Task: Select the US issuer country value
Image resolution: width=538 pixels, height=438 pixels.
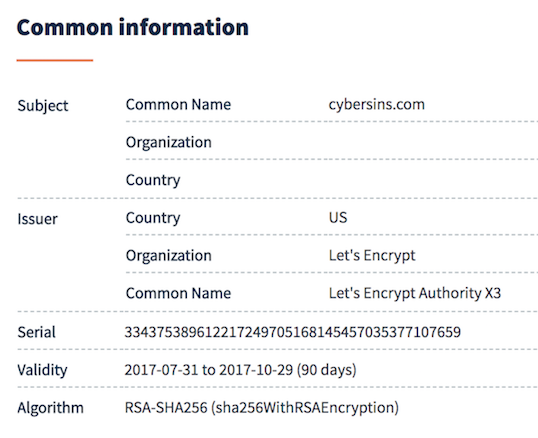Action: tap(338, 217)
